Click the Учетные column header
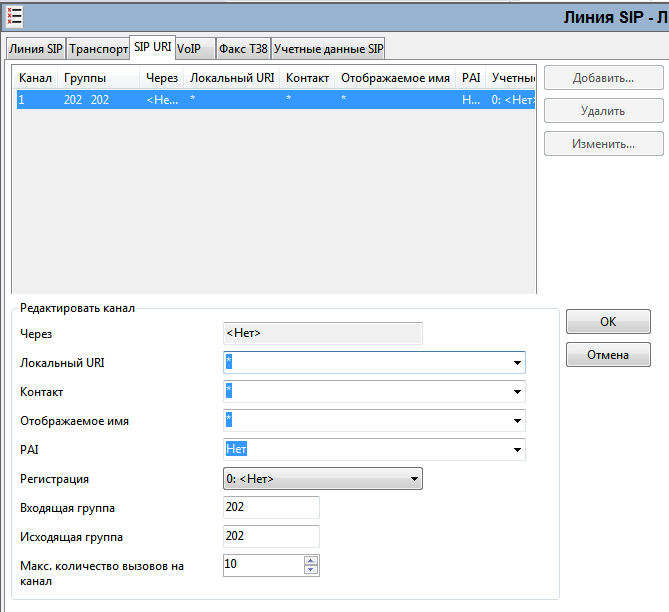The image size is (669, 612). click(x=511, y=78)
